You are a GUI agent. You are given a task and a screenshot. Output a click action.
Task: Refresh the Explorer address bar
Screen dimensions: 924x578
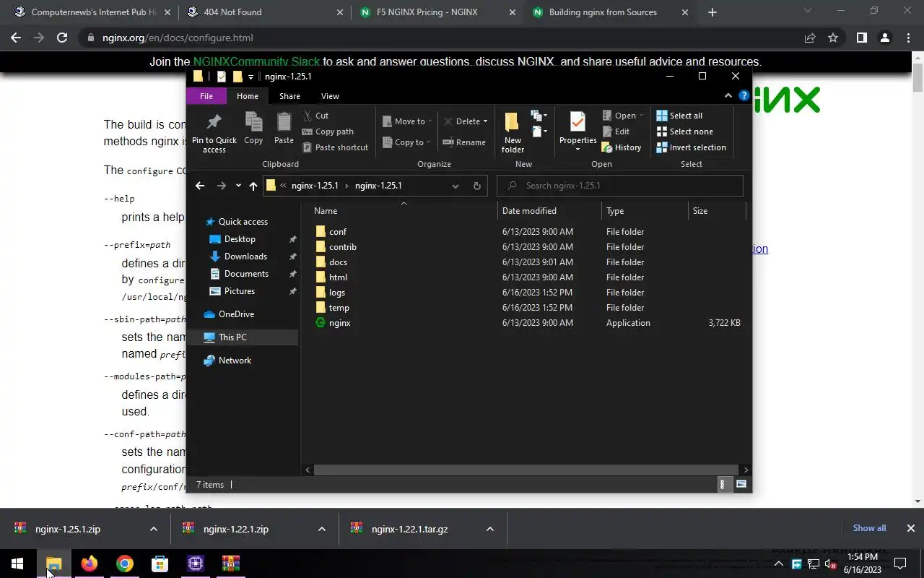476,186
